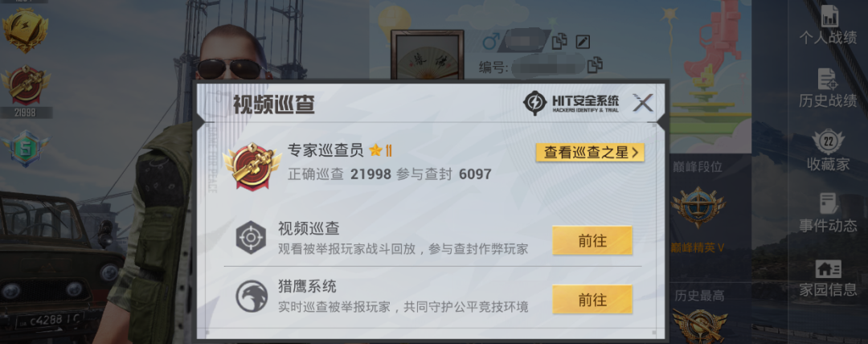Select the gold lightning badge on left
This screenshot has height=344, width=868.
[x=26, y=31]
